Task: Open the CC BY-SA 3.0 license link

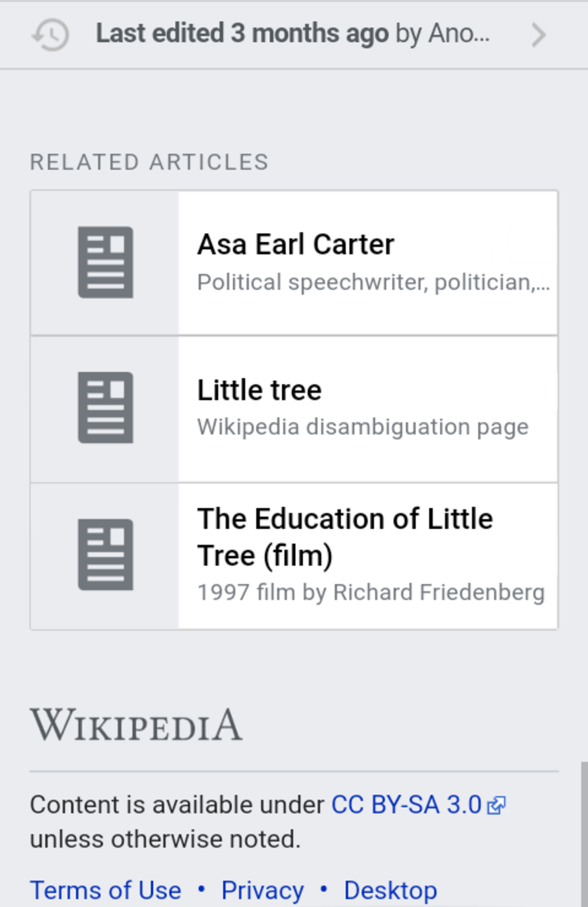Action: (407, 805)
